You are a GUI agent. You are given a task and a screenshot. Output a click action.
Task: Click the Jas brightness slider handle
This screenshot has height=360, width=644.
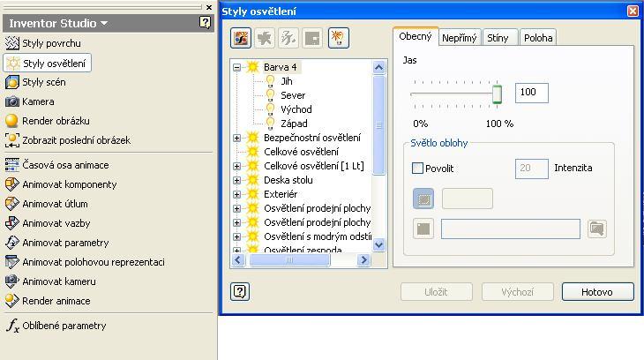(x=497, y=94)
